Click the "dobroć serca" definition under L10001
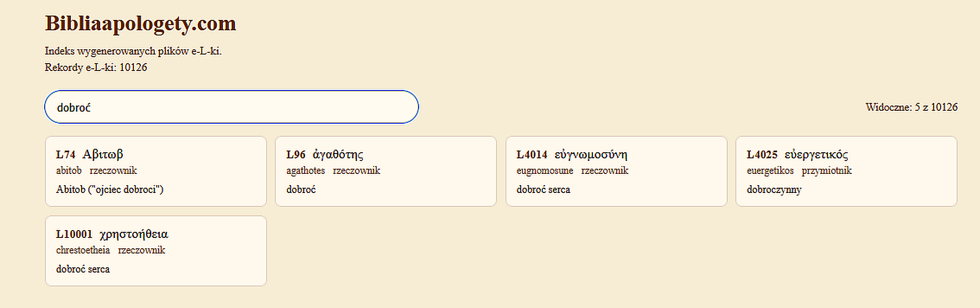 point(83,269)
